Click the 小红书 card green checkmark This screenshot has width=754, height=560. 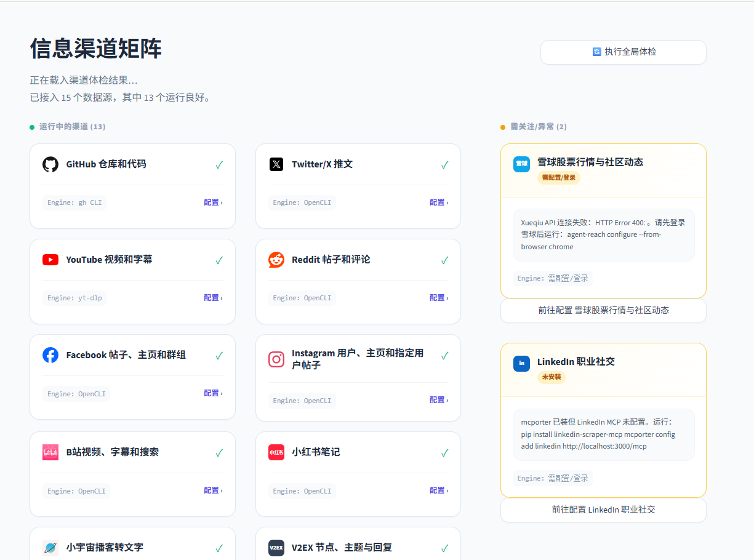click(445, 453)
